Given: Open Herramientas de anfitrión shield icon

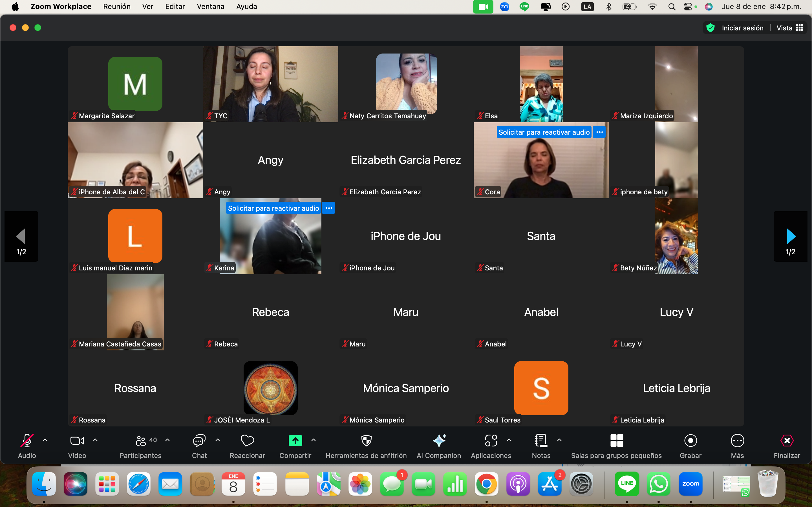Looking at the screenshot, I should pos(366,441).
